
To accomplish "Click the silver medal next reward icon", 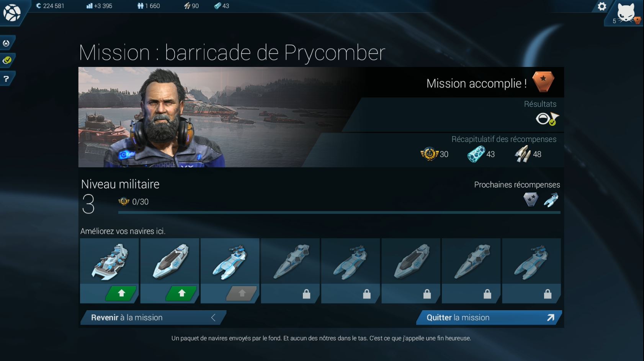I will [531, 199].
